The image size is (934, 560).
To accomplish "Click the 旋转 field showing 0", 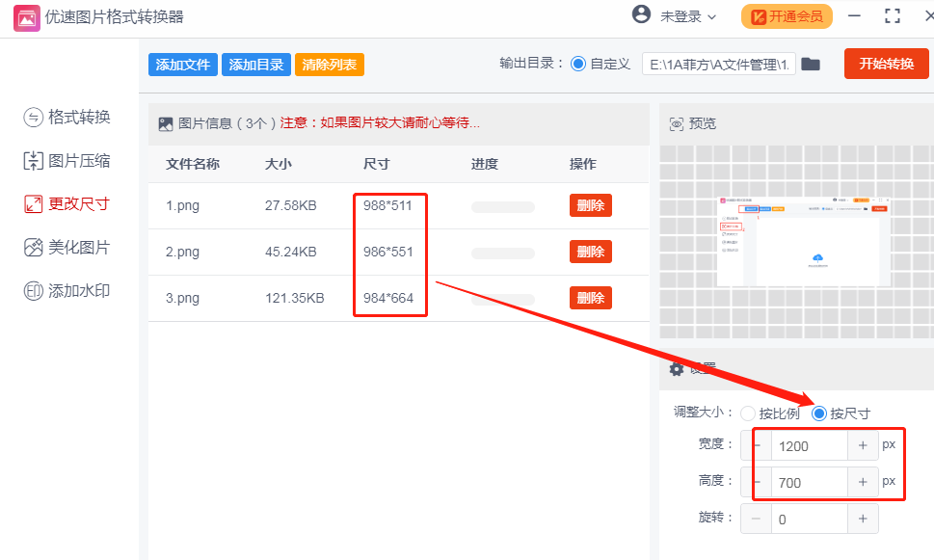I will pos(809,519).
